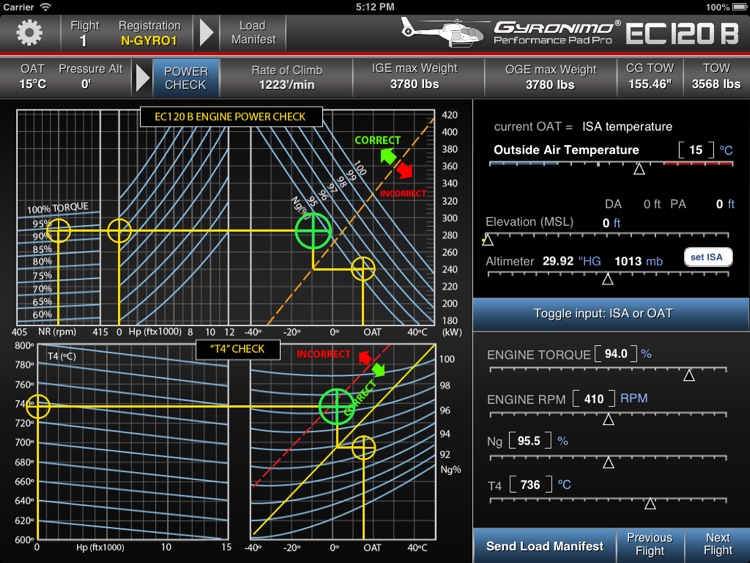Edit T4 value 736
This screenshot has height=563, width=750.
[530, 485]
